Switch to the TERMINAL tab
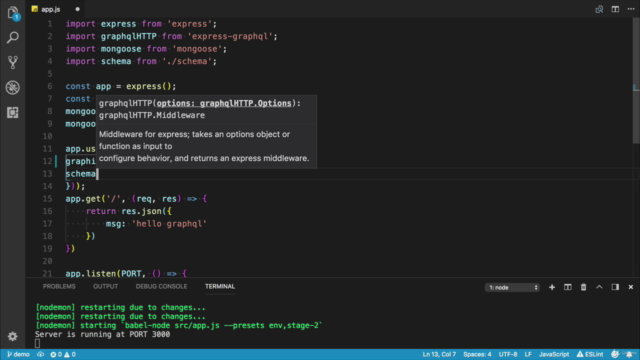The width and height of the screenshot is (640, 360). click(220, 287)
